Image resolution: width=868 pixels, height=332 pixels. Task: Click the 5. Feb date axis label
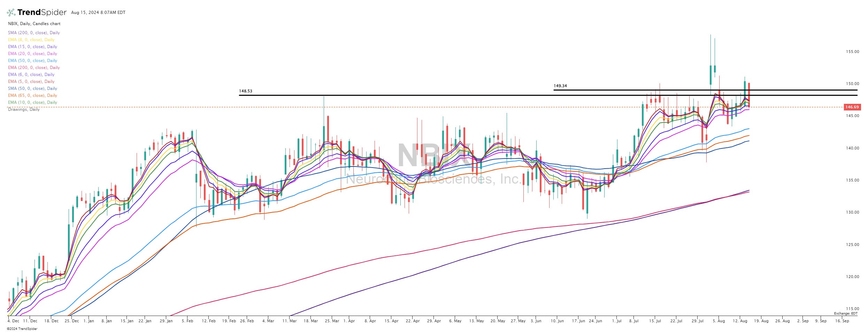[x=187, y=321]
